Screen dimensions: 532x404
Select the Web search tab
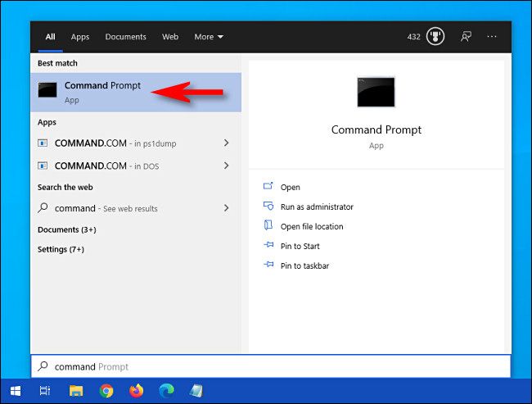point(170,37)
